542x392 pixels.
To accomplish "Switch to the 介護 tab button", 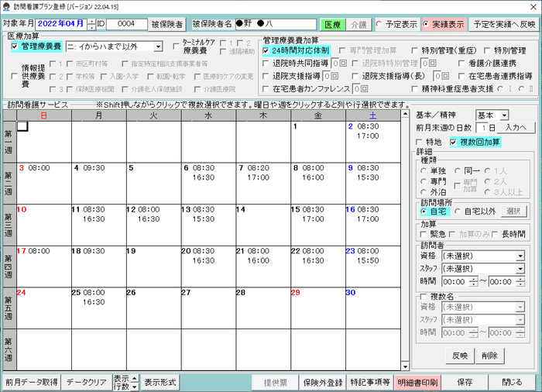I will click(x=358, y=25).
